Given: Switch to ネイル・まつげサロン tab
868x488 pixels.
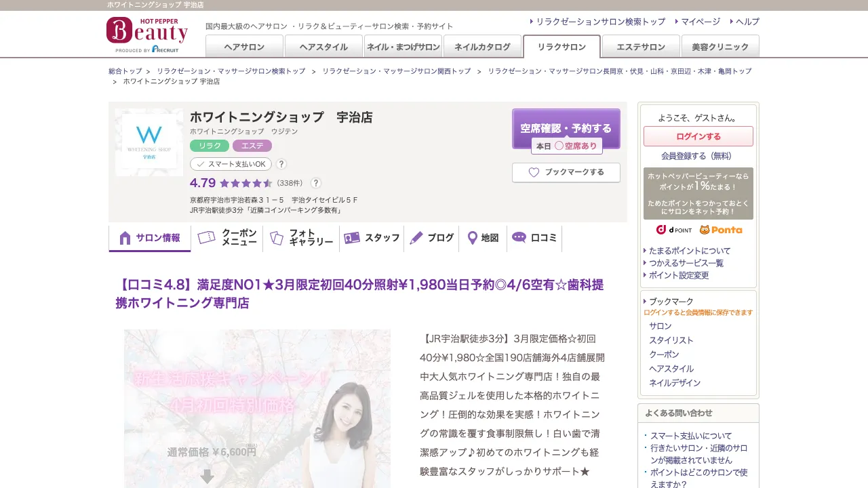Looking at the screenshot, I should pos(403,46).
